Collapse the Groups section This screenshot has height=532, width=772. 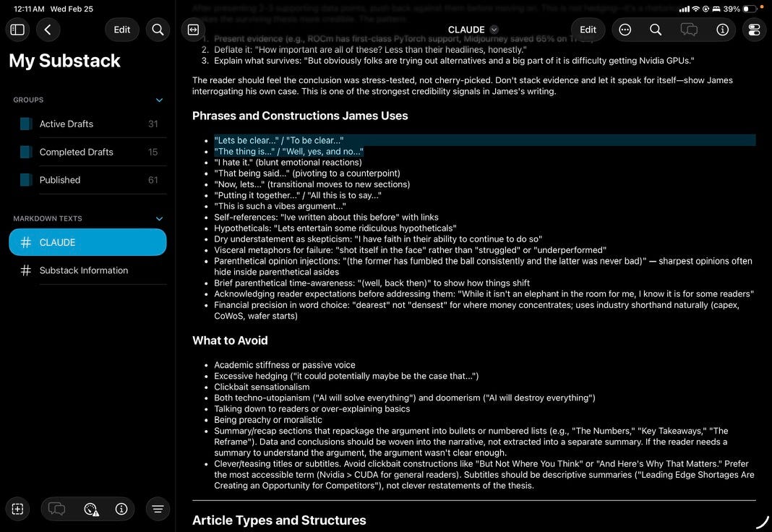click(x=159, y=100)
